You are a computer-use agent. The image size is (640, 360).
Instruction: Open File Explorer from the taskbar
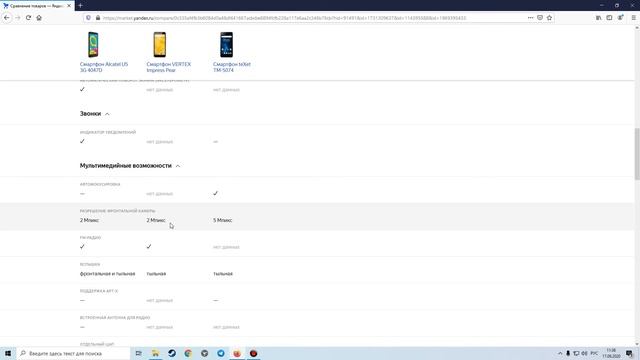(156, 353)
